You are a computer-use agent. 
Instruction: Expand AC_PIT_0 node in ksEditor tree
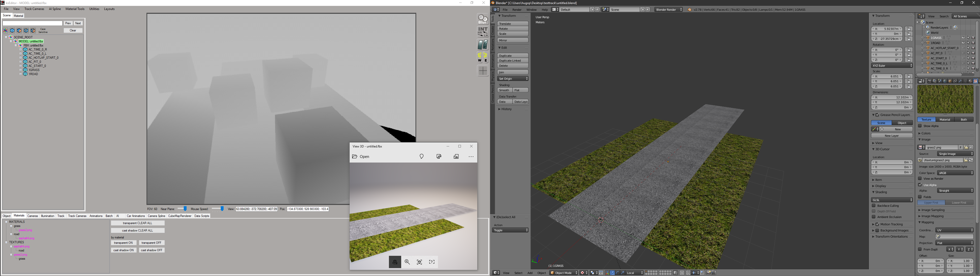tap(20, 62)
